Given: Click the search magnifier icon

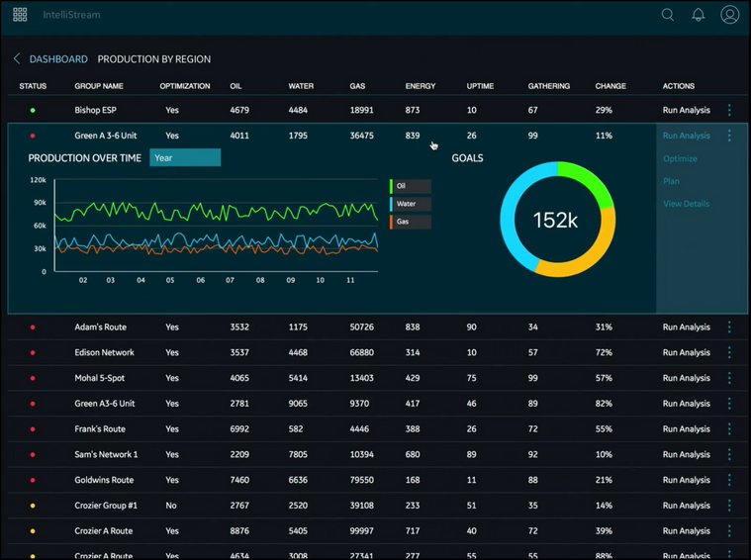Looking at the screenshot, I should coord(668,15).
